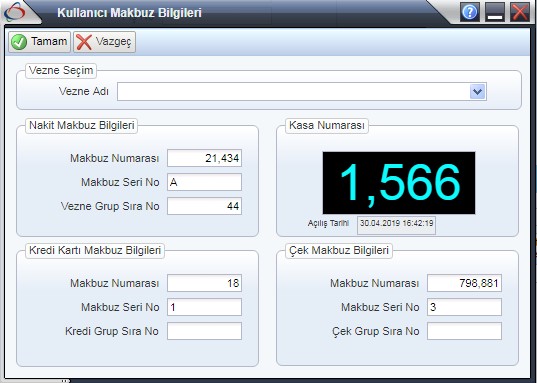Focus the Çek Makbuz Seri No field

pos(464,307)
